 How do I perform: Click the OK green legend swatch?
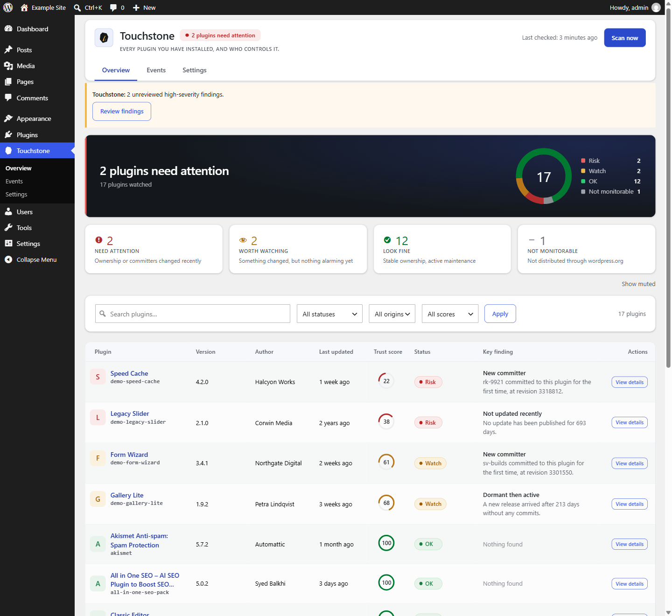(x=583, y=181)
